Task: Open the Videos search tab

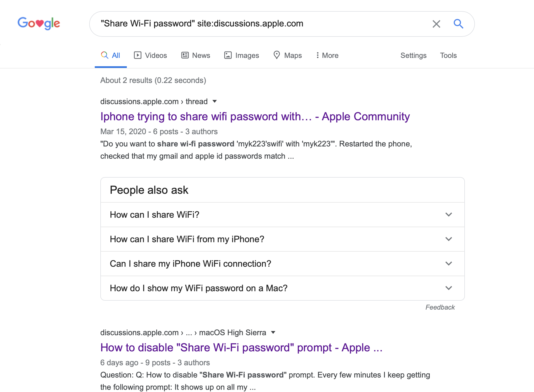Action: coord(151,55)
